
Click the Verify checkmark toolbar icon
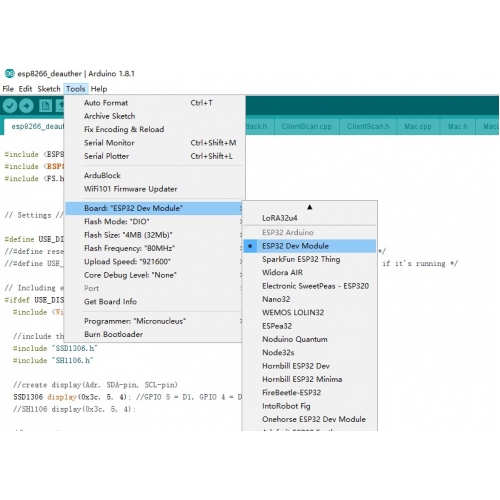(10, 106)
